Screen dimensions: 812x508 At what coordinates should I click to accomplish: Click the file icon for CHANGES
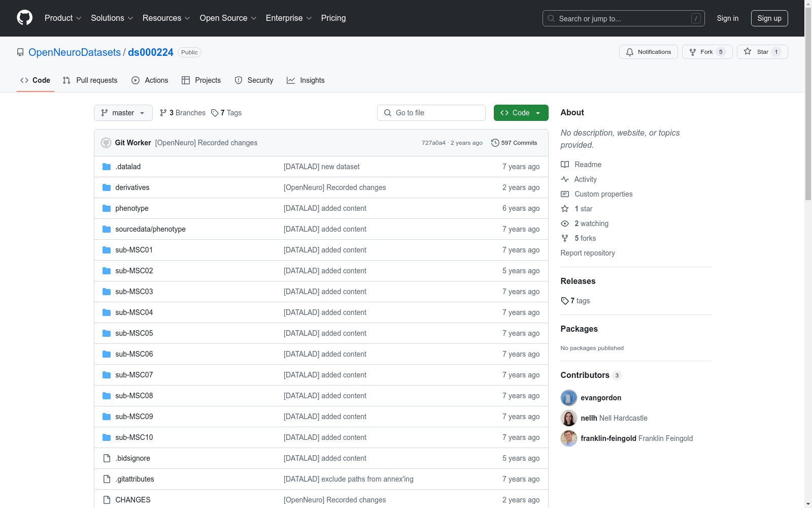[107, 500]
